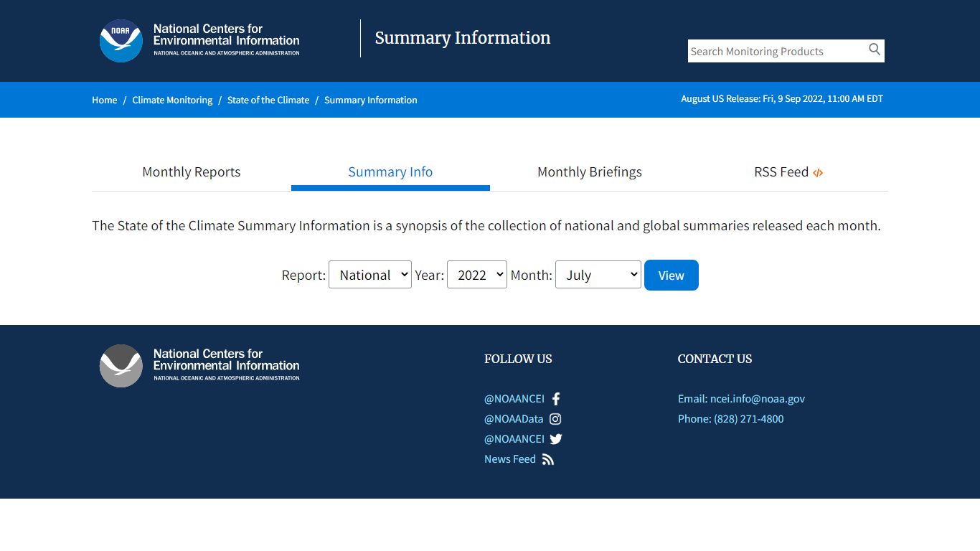
Task: Open the Twitter bird icon
Action: coord(556,439)
